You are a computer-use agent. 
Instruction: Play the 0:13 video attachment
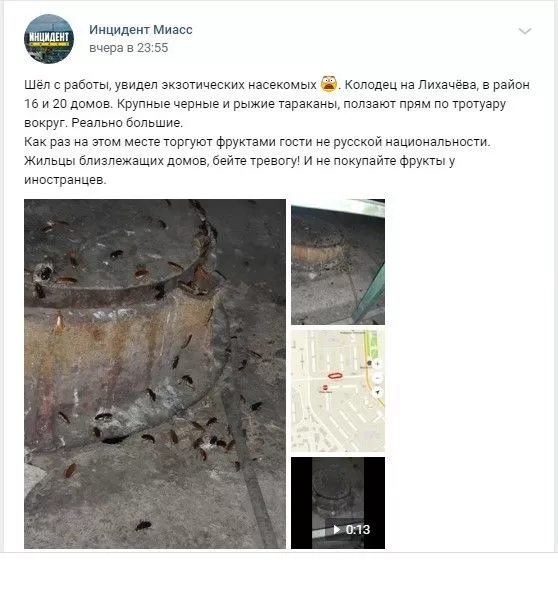[x=338, y=503]
